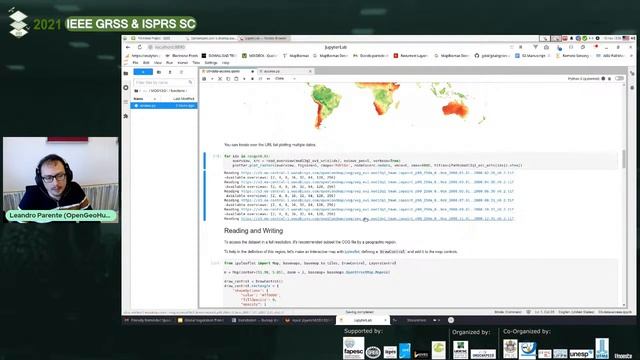Click the run cell play icon
The width and height of the screenshot is (640, 360).
244,79
